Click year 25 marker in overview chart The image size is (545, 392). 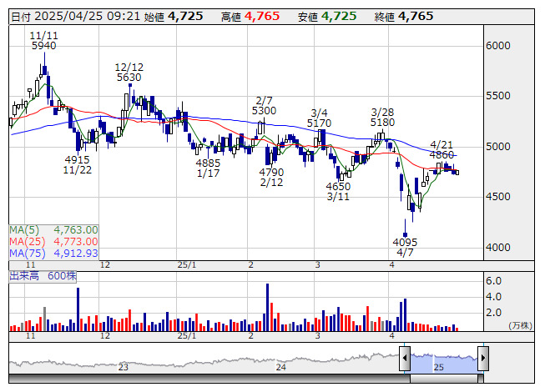click(x=439, y=367)
